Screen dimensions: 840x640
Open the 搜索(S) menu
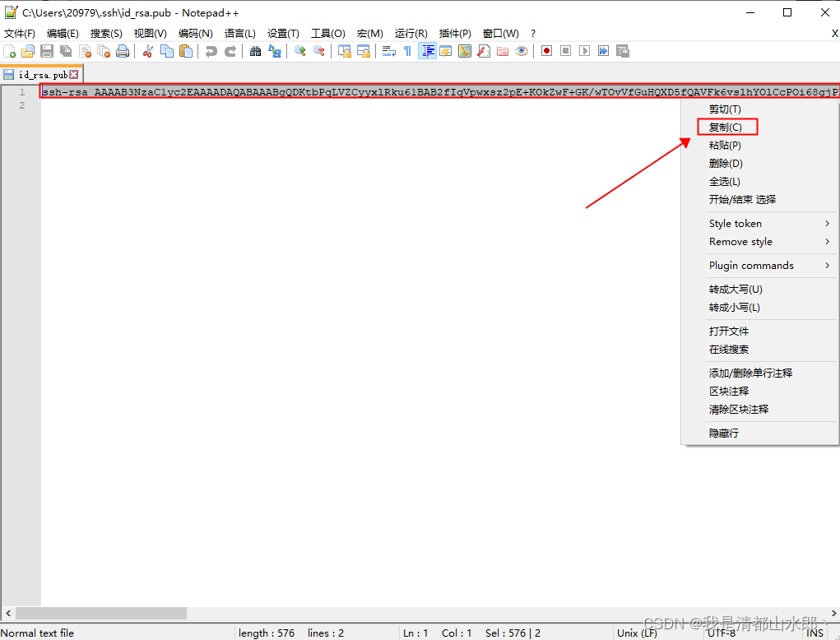[x=106, y=34]
